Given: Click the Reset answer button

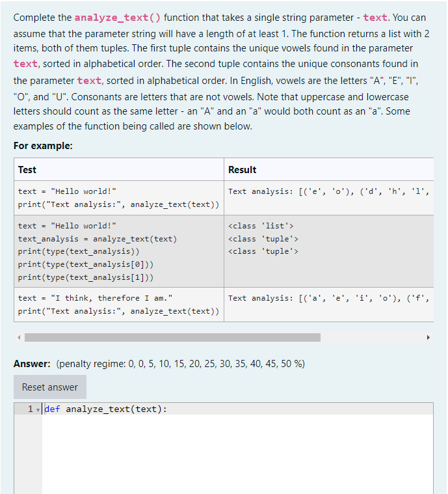Looking at the screenshot, I should pos(50,387).
